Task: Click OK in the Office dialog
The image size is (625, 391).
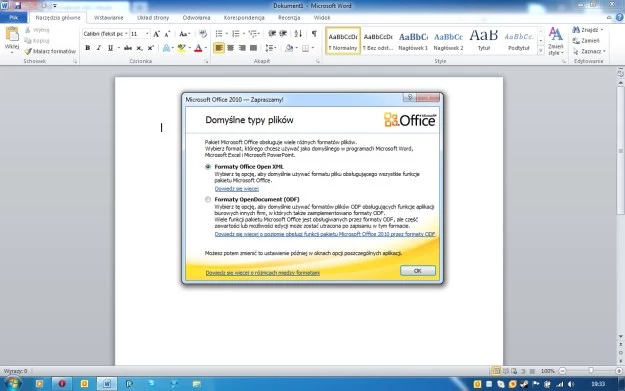Action: click(418, 271)
